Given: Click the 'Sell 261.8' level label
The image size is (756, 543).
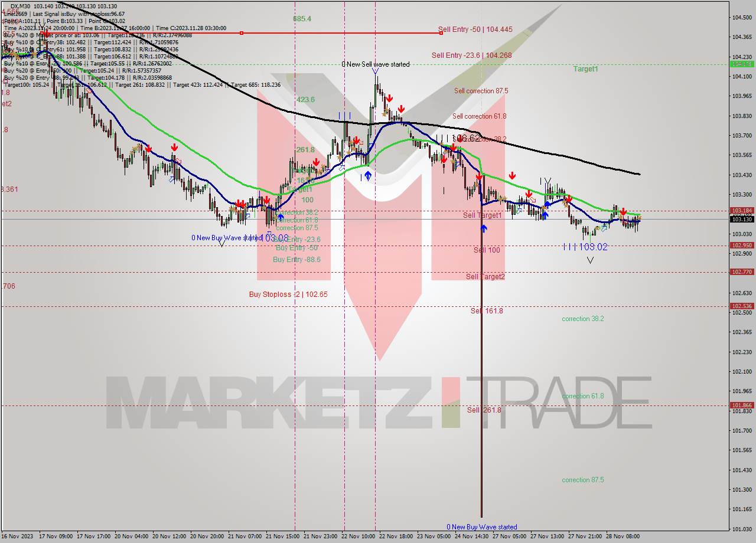Looking at the screenshot, I should [484, 410].
